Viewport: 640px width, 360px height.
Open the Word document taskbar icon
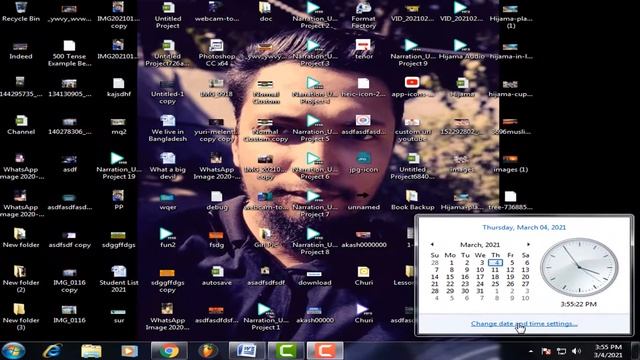[x=247, y=351]
